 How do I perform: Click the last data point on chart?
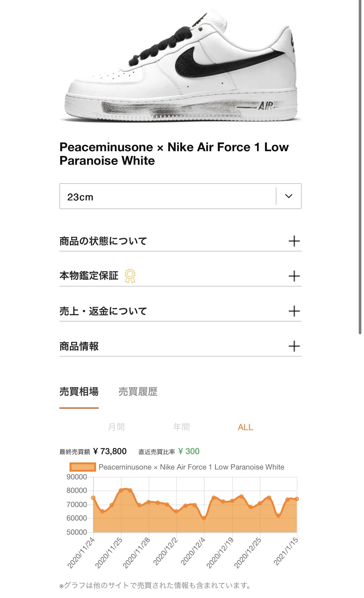coord(297,499)
